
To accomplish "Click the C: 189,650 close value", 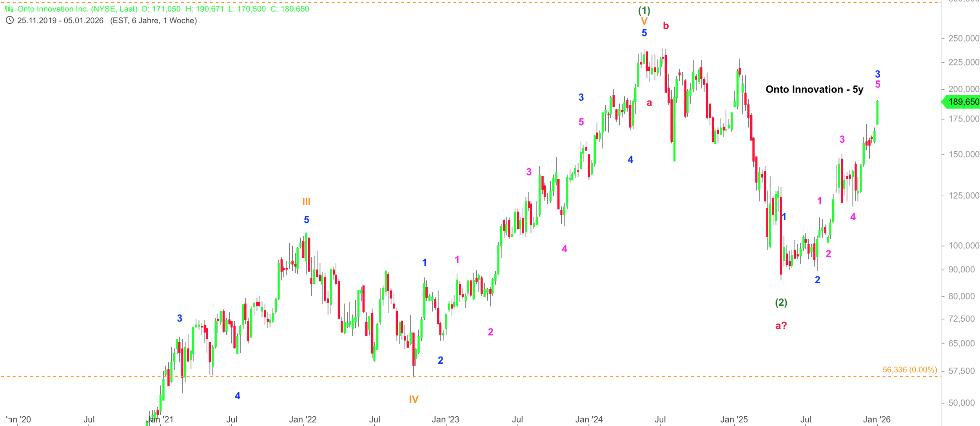I will (290, 9).
